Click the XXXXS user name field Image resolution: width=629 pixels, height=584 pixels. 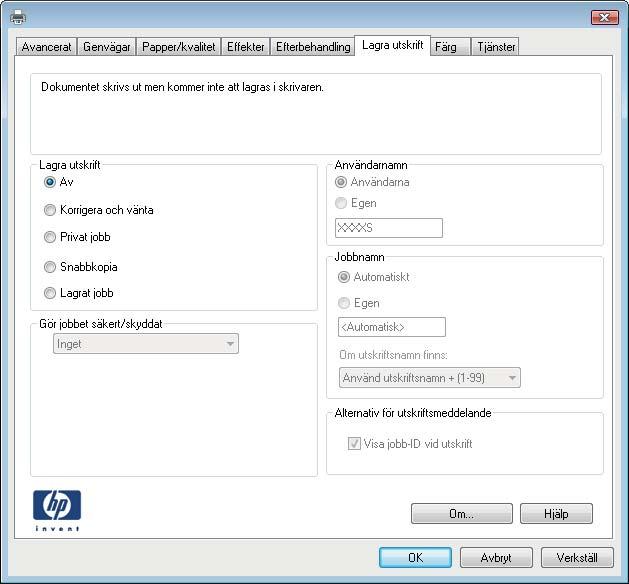pyautogui.click(x=389, y=228)
